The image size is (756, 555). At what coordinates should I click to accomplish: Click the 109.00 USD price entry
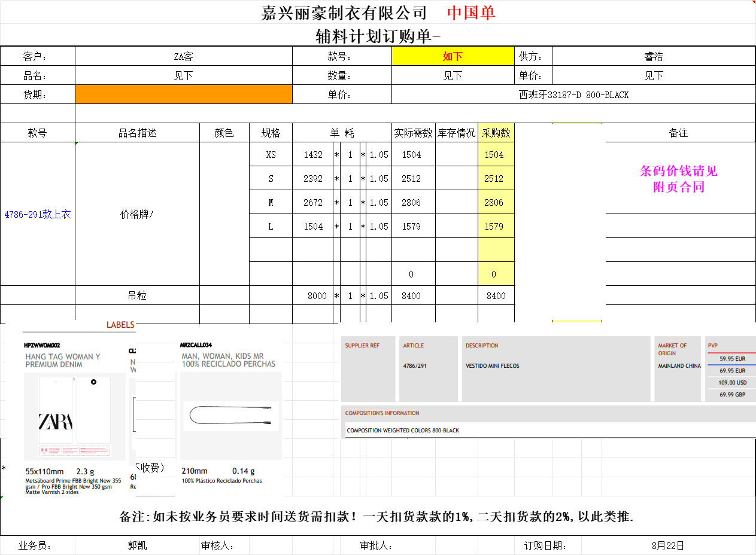(x=732, y=383)
